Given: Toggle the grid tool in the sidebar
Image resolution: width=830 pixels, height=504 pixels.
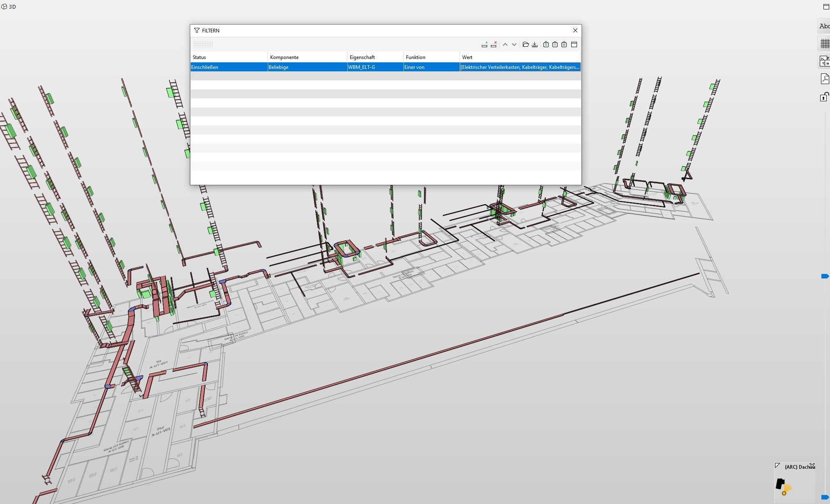Looking at the screenshot, I should [825, 43].
